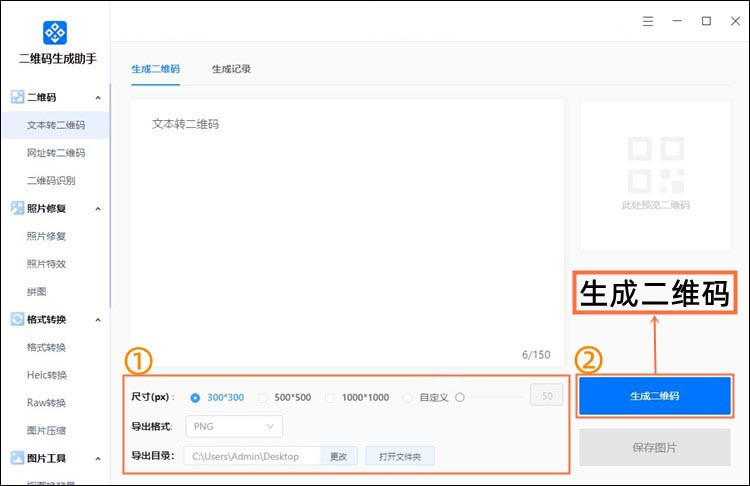Open 网址转二维码 in the sidebar
Image resolution: width=750 pixels, height=486 pixels.
[x=55, y=153]
